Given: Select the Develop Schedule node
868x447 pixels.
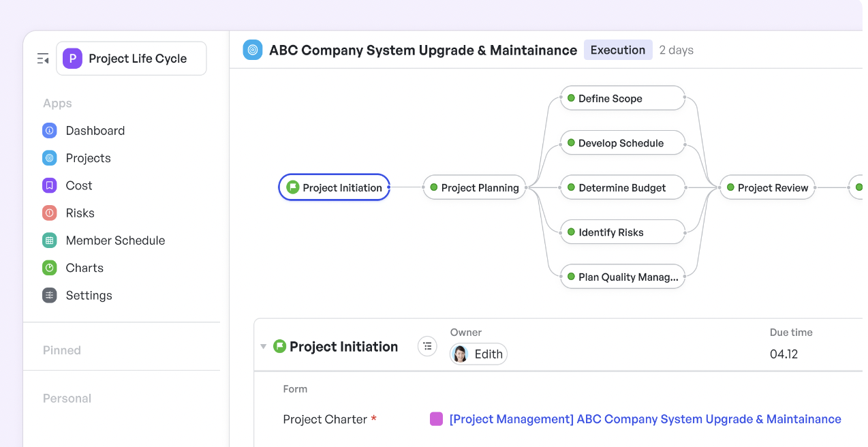Looking at the screenshot, I should click(x=623, y=143).
